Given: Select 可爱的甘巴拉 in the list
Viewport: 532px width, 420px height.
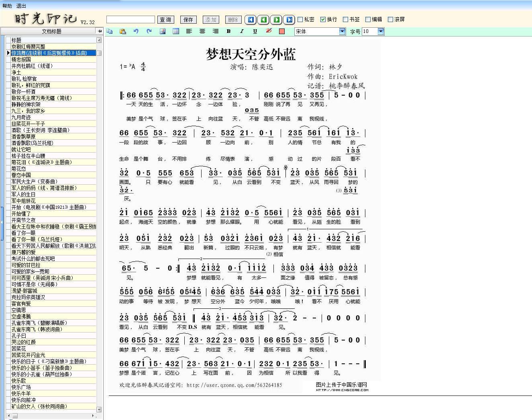Looking at the screenshot, I should (53, 265).
